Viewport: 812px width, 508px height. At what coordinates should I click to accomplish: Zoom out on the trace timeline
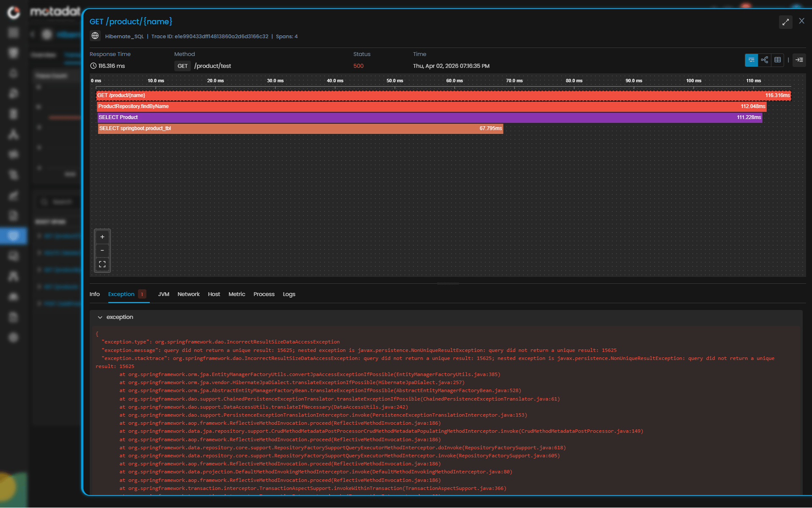[102, 251]
